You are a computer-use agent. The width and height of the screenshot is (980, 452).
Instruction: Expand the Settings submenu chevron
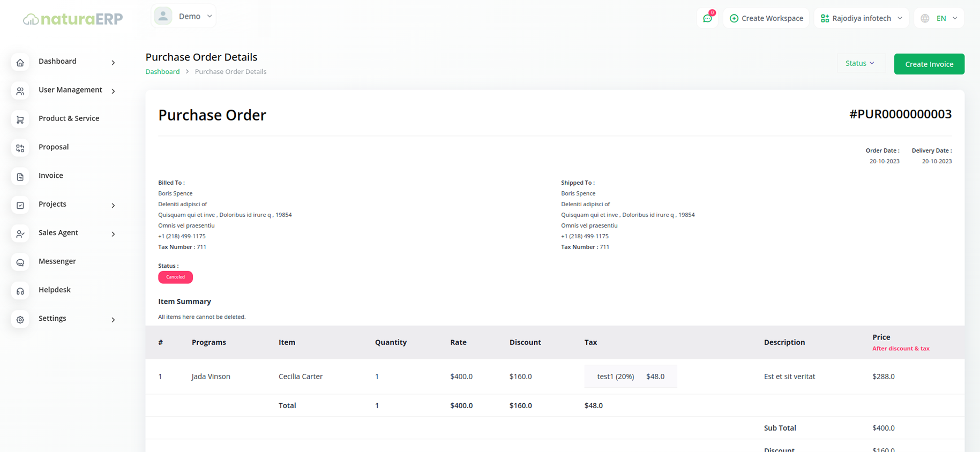113,319
